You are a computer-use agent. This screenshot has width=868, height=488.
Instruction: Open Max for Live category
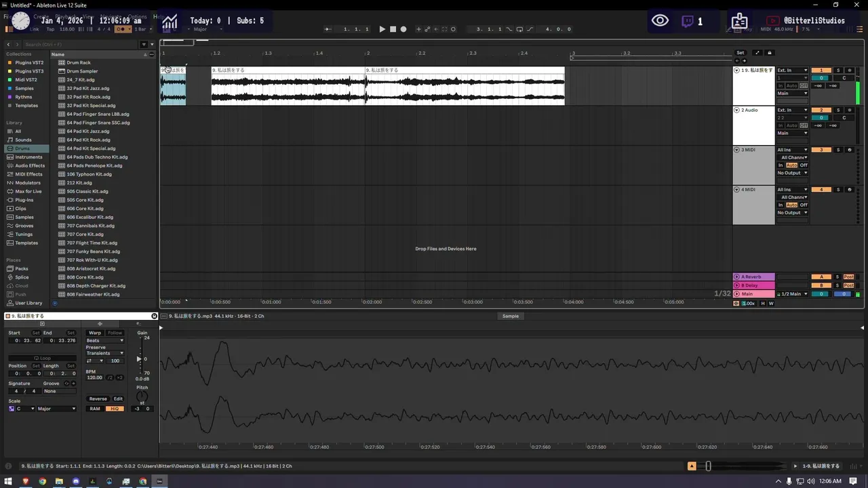click(x=28, y=191)
